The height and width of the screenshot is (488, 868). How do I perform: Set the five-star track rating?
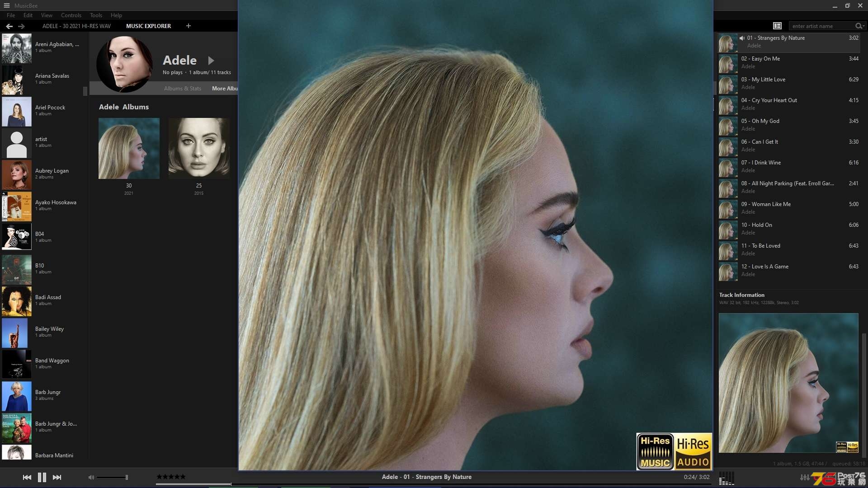click(x=171, y=477)
